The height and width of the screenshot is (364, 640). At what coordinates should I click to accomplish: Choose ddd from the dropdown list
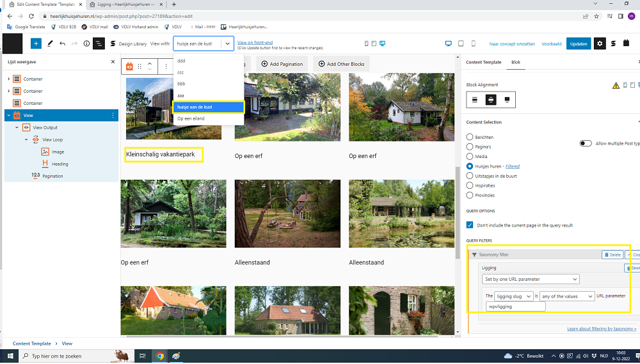(x=208, y=61)
